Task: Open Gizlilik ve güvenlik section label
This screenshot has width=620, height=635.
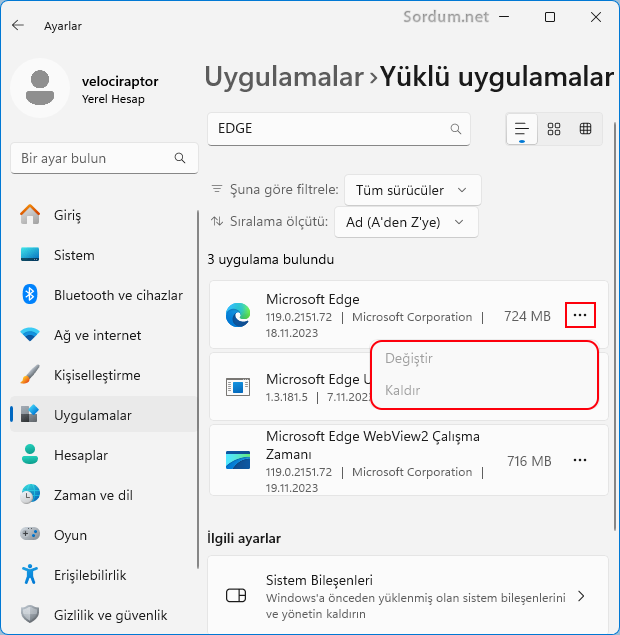Action: pyautogui.click(x=111, y=615)
